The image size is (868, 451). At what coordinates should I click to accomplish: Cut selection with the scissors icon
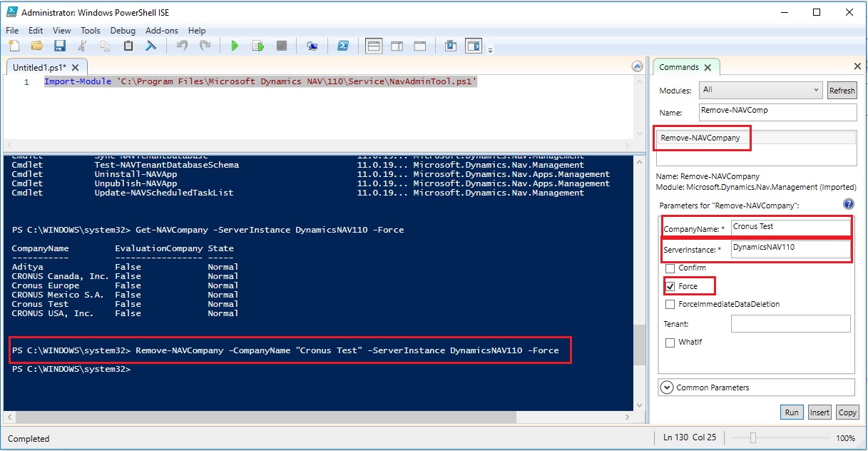click(x=83, y=46)
